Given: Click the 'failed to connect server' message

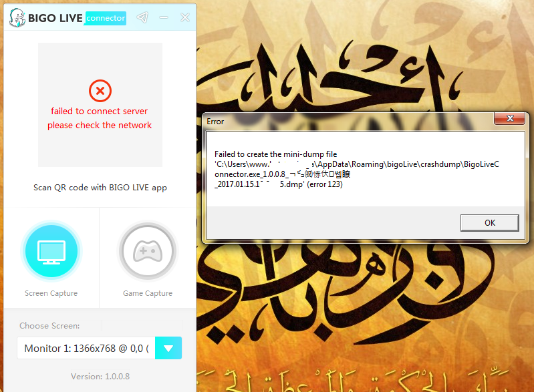Looking at the screenshot, I should pos(99,112).
